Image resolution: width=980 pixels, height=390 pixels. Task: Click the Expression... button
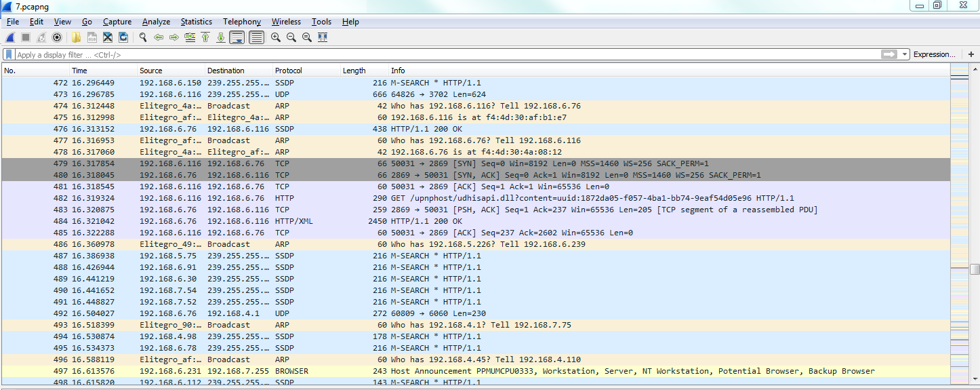[x=934, y=54]
